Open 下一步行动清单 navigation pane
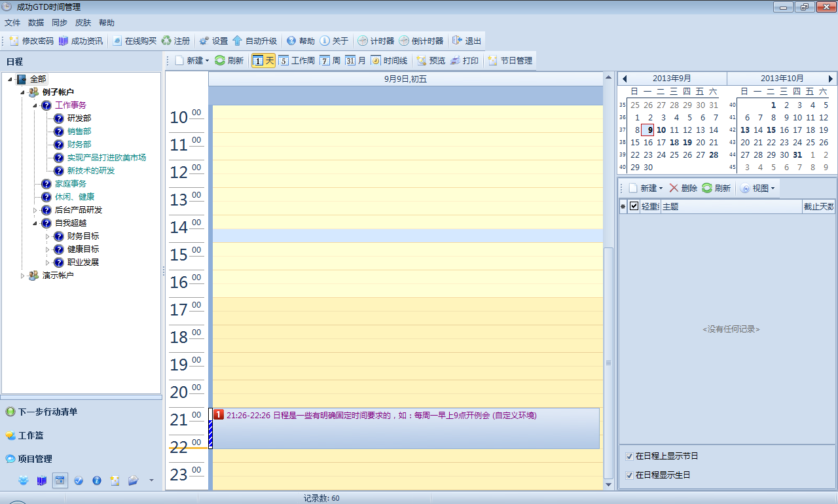Viewport: 838px width, 504px height. [81, 412]
